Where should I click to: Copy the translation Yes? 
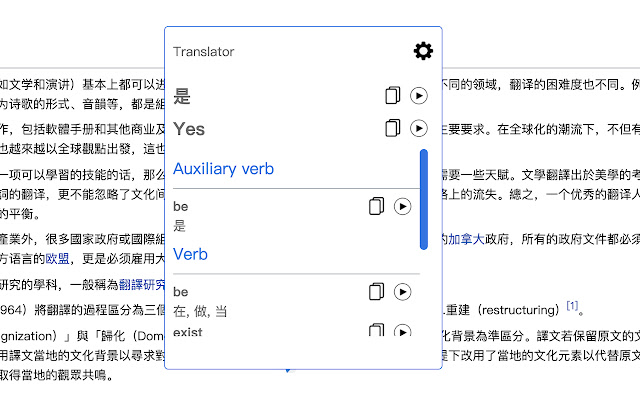[393, 128]
